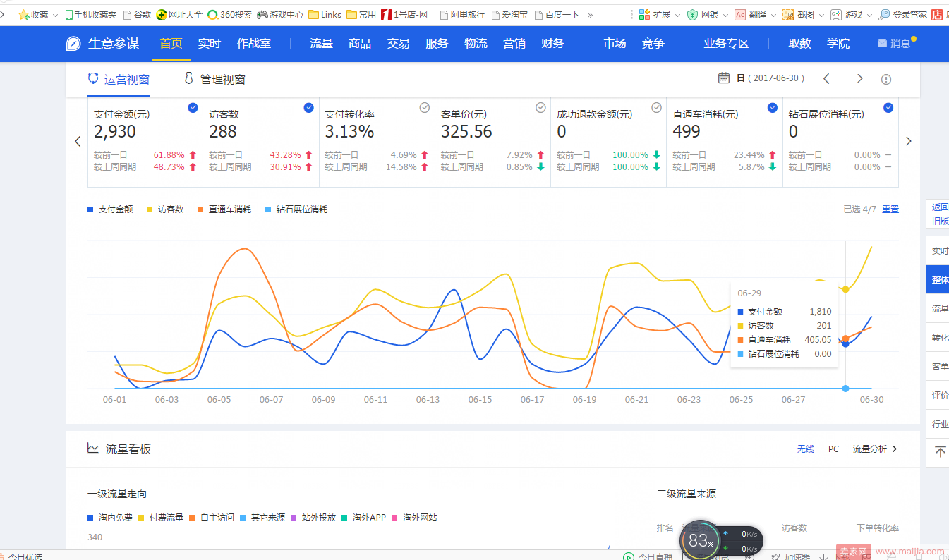
Task: Slide metric cards right with arrow
Action: [x=909, y=141]
